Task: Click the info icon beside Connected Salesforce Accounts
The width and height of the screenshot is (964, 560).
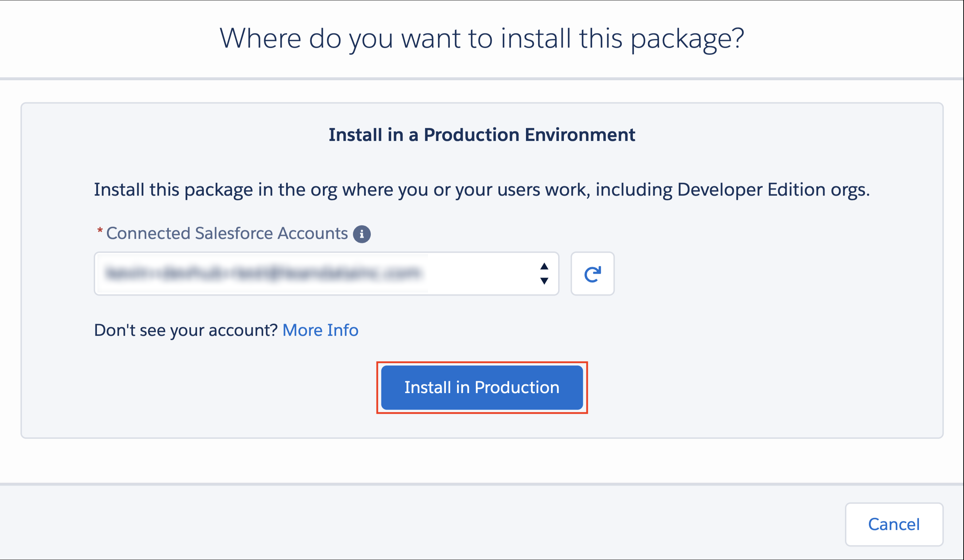Action: [x=361, y=234]
